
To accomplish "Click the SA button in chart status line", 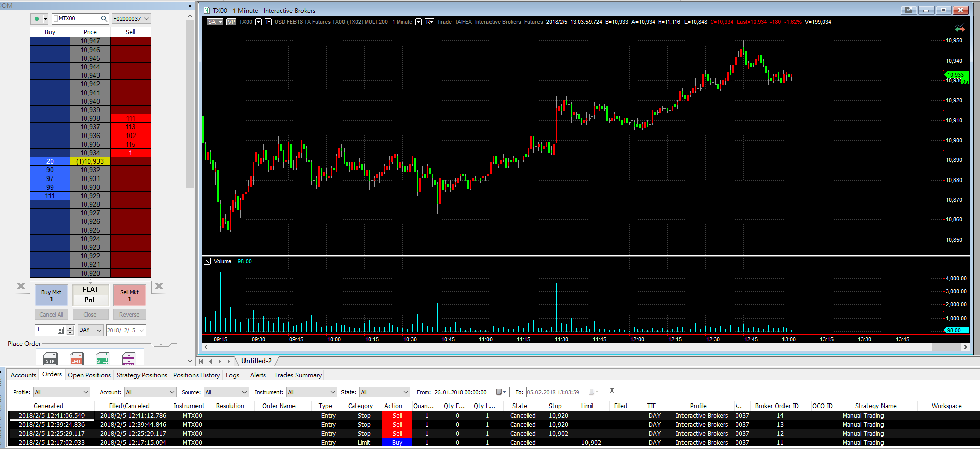I will [212, 22].
